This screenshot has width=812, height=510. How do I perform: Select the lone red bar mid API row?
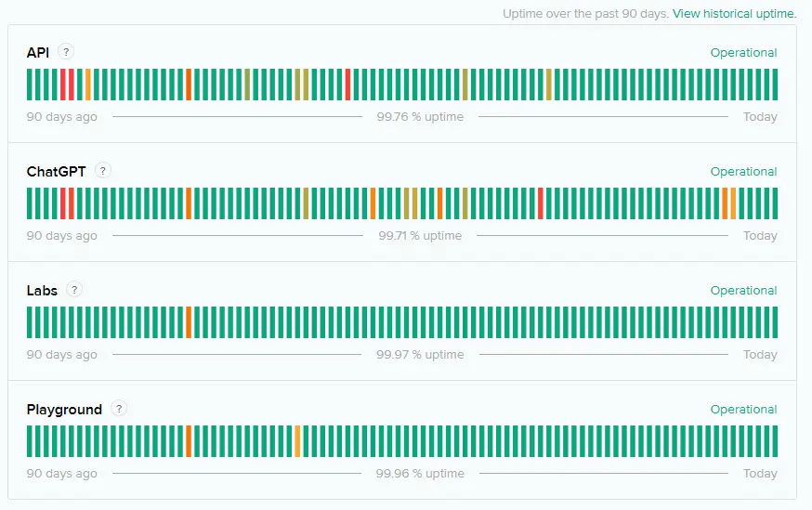[x=348, y=85]
